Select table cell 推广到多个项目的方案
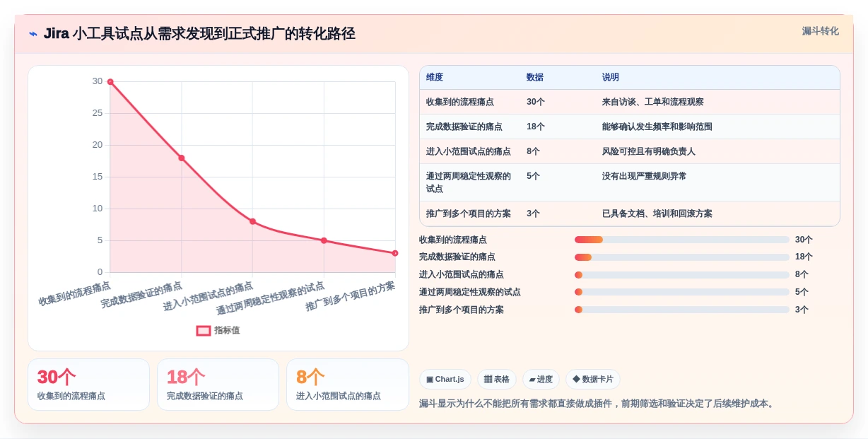 coord(469,213)
